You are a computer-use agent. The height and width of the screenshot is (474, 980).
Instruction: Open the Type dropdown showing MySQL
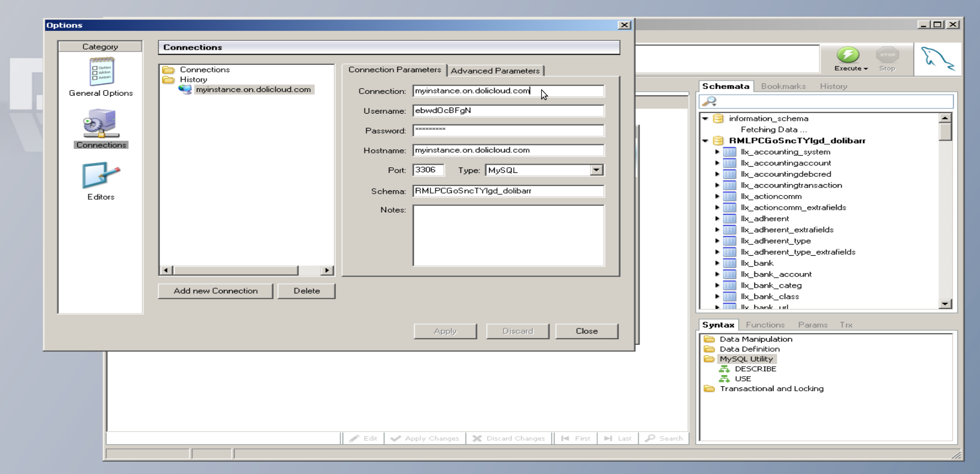[596, 170]
